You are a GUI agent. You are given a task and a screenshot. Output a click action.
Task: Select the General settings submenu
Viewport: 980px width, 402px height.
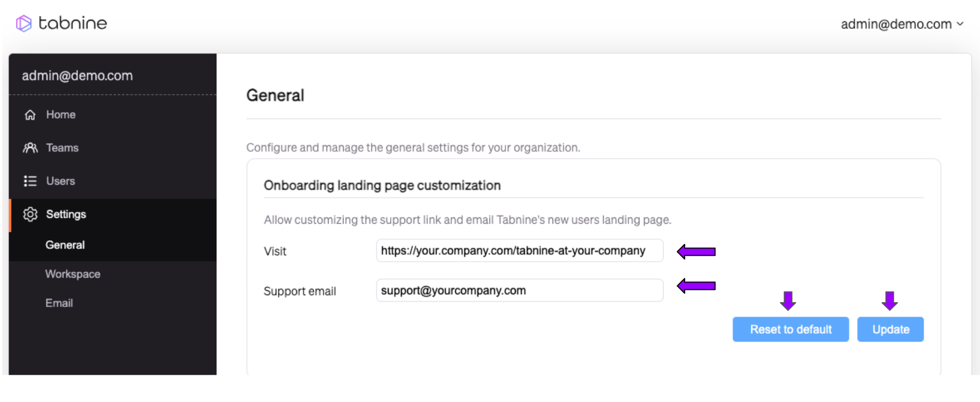(65, 245)
